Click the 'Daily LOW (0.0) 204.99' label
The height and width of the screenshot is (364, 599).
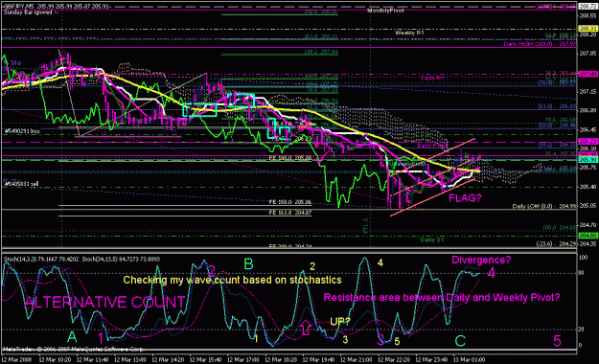point(543,206)
